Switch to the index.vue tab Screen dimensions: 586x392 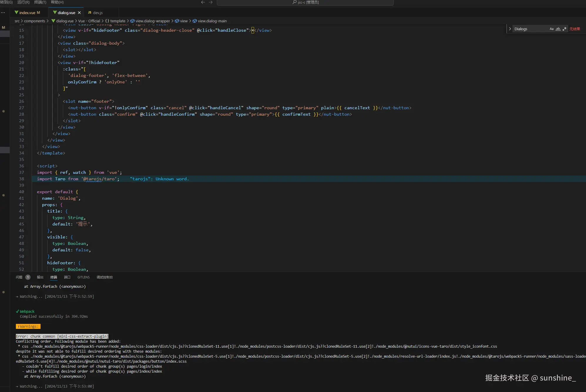point(27,13)
